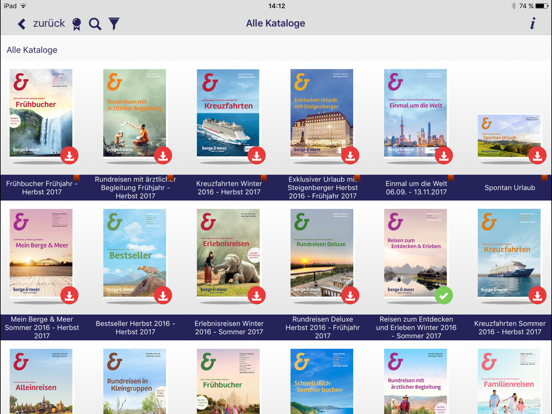Tap bookmark flag on Frühbucher Frühjahr label
Image resolution: width=552 pixels, height=414 pixels.
pyautogui.click(x=76, y=178)
